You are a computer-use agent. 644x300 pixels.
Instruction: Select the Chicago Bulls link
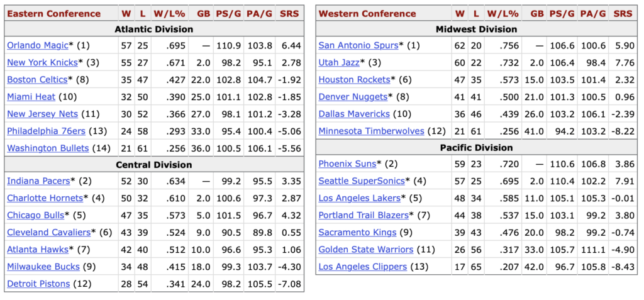point(36,215)
